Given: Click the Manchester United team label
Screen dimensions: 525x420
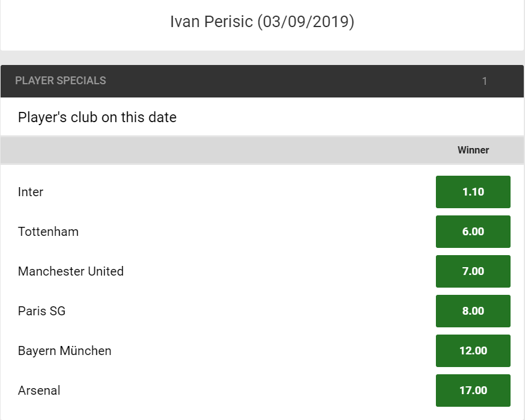Looking at the screenshot, I should (70, 271).
